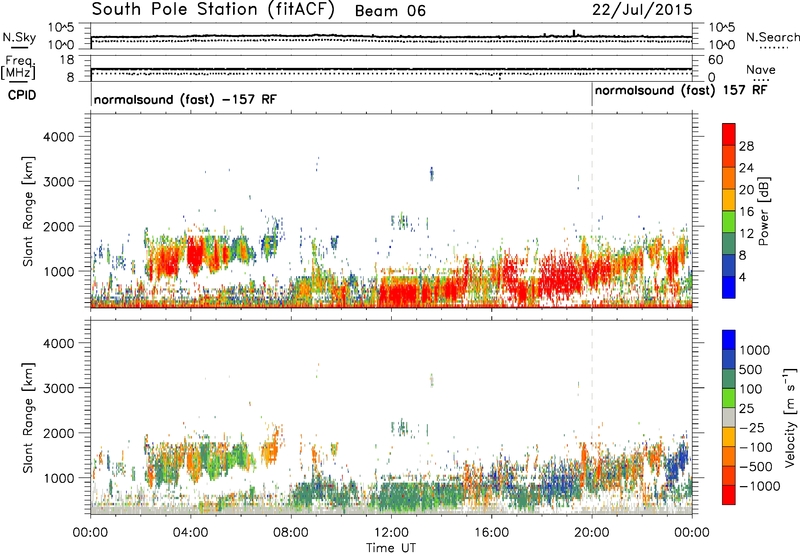
Task: Click the '04:00' time axis tick label
Action: pyautogui.click(x=191, y=533)
